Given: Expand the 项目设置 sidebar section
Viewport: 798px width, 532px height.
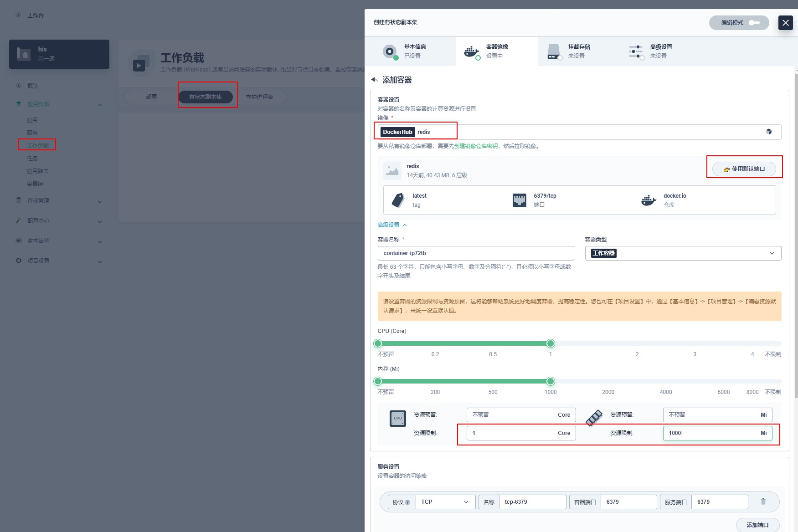Looking at the screenshot, I should tap(59, 261).
